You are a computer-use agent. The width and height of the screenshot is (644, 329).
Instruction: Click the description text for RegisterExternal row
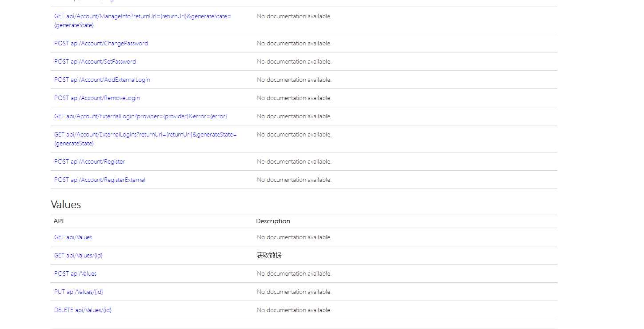(x=294, y=180)
